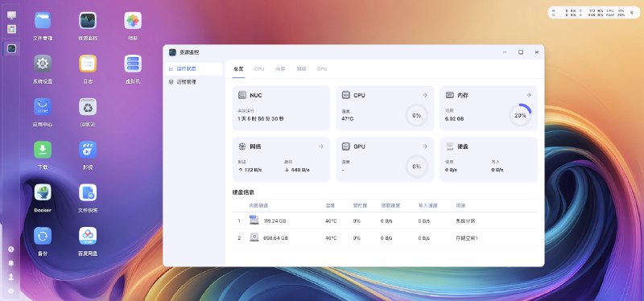Click the network globe icon in the 网络 card
Screen dimensions: 644x301
click(242, 146)
